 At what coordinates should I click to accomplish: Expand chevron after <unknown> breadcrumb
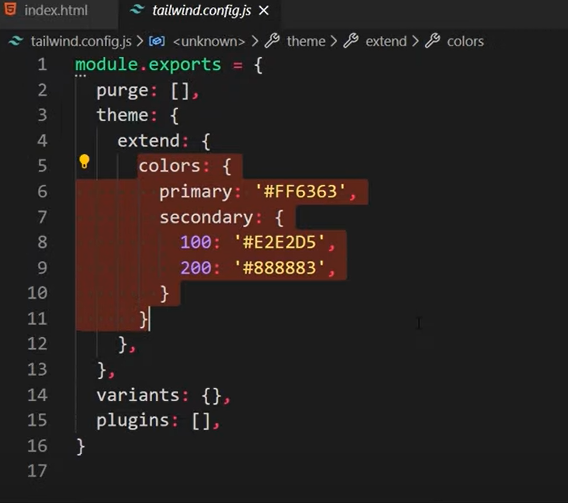click(x=255, y=41)
